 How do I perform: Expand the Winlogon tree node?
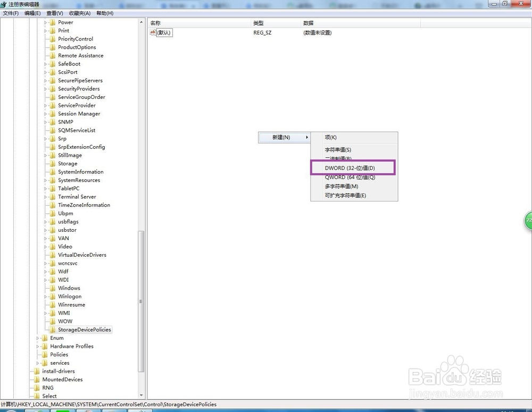click(x=45, y=297)
